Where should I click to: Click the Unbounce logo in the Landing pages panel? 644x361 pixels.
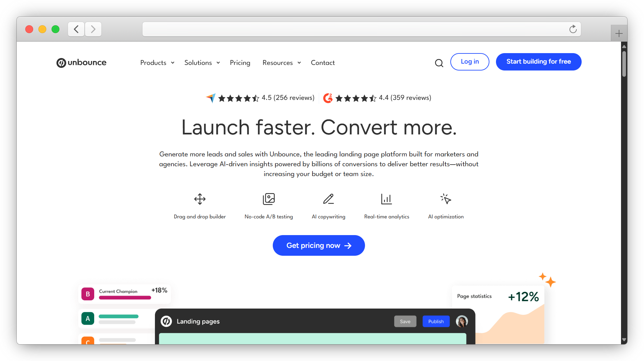(166, 321)
